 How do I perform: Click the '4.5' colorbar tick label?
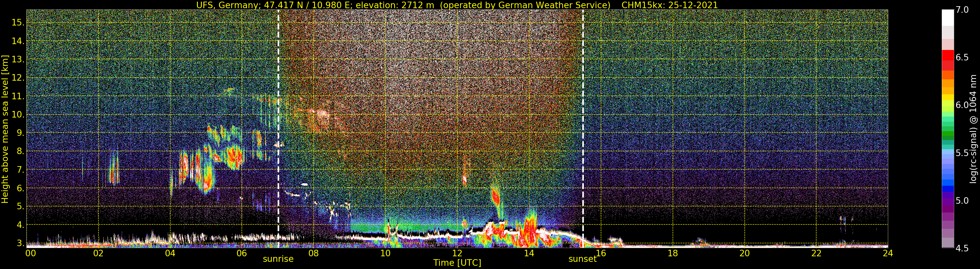(962, 248)
